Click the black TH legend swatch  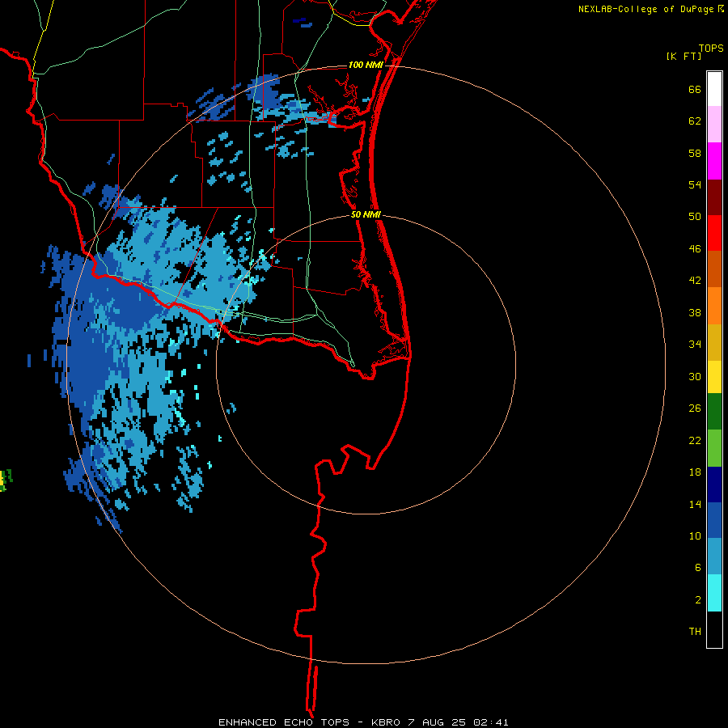click(714, 629)
